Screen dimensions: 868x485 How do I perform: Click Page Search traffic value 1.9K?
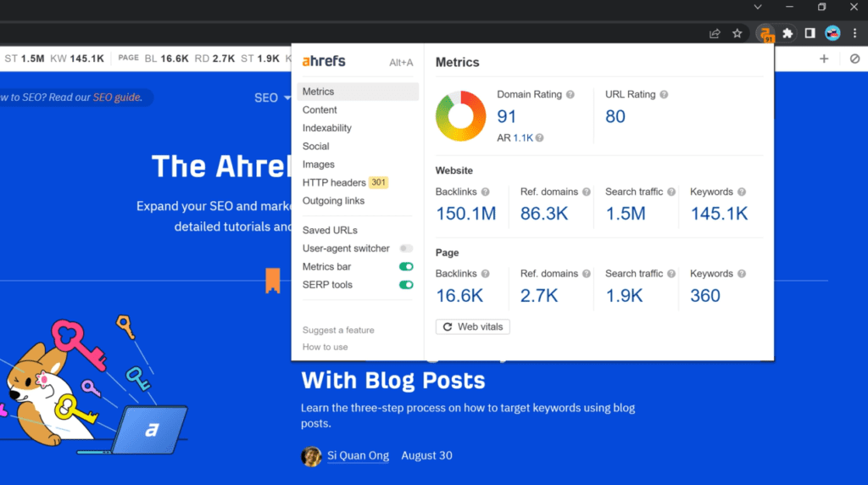click(x=625, y=296)
